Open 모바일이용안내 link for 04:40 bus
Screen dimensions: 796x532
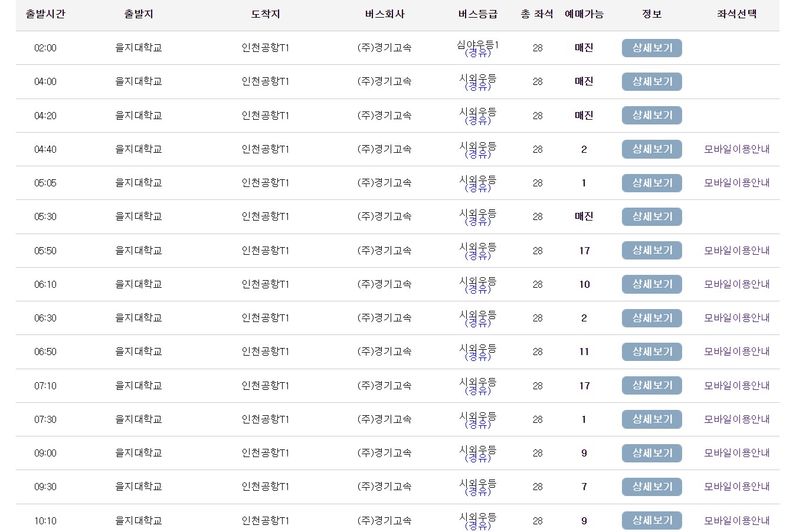[737, 149]
